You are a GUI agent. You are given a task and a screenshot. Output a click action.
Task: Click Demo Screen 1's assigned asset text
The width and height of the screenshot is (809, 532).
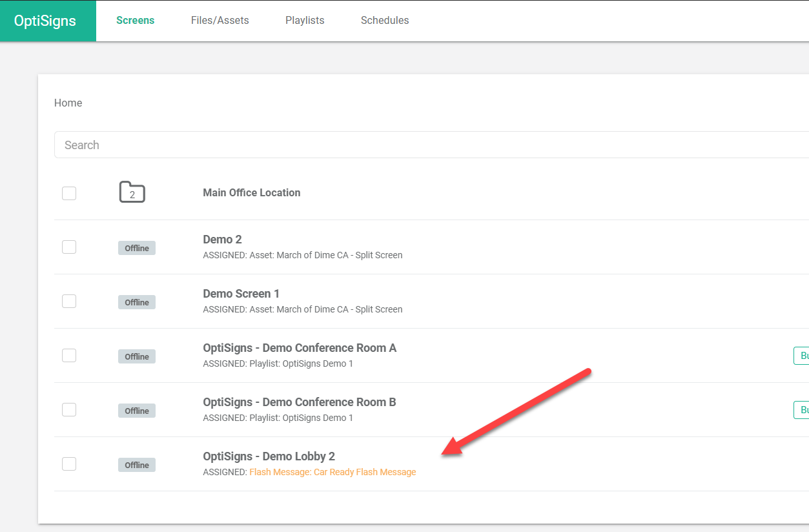pos(303,309)
